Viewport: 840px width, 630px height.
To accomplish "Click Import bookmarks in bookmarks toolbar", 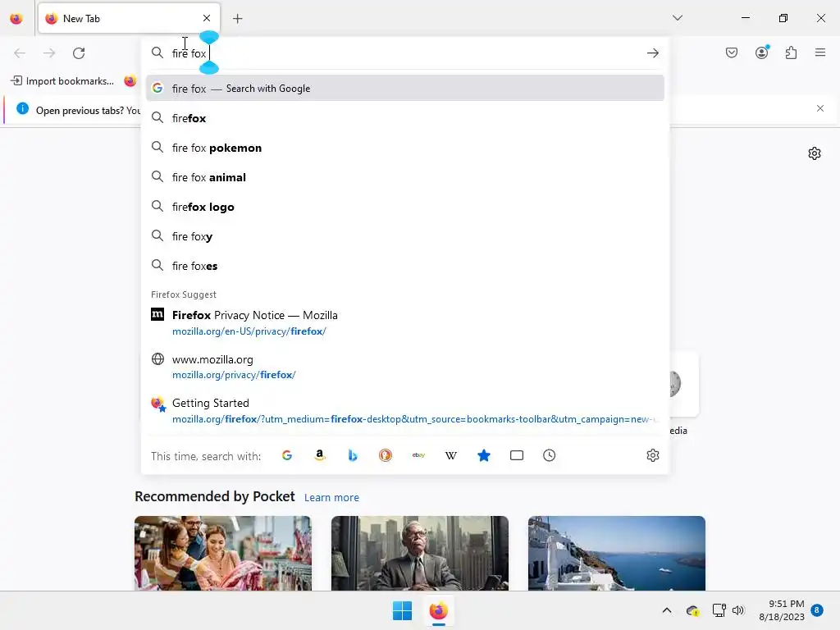I will (62, 81).
